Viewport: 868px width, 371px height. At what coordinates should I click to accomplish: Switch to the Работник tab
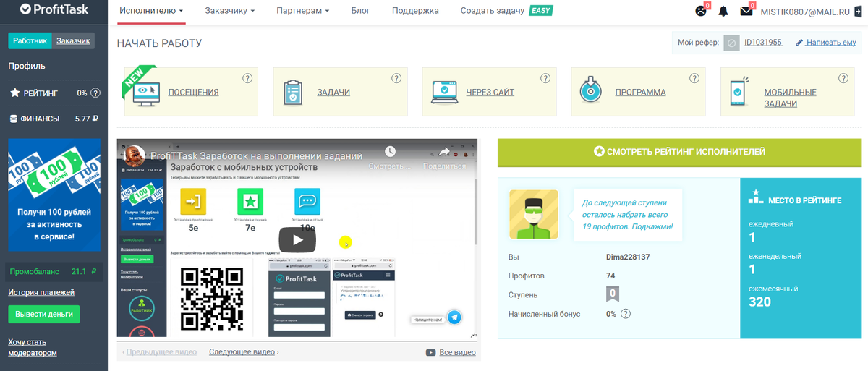pyautogui.click(x=30, y=41)
